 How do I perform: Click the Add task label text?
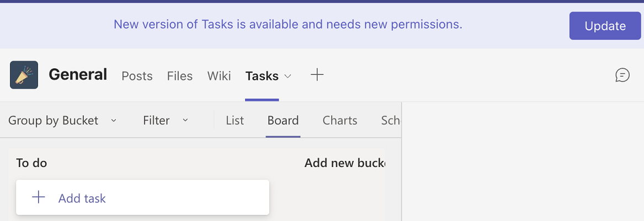82,198
